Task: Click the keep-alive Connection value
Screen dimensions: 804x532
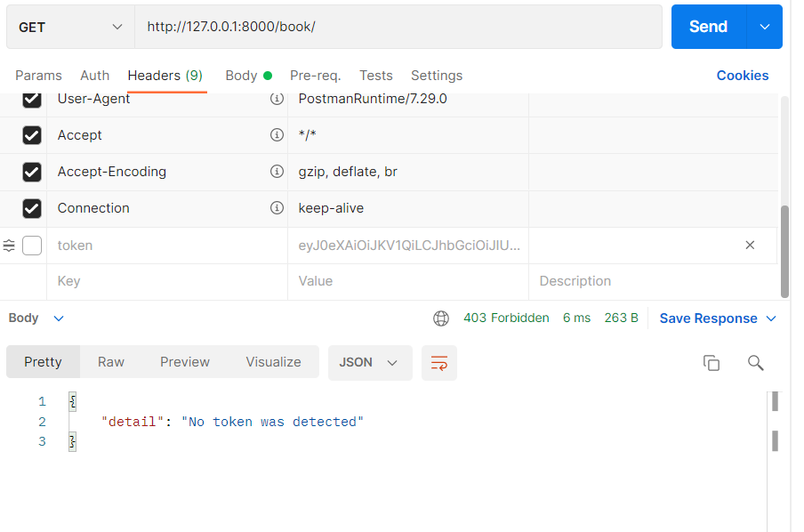Action: point(331,208)
